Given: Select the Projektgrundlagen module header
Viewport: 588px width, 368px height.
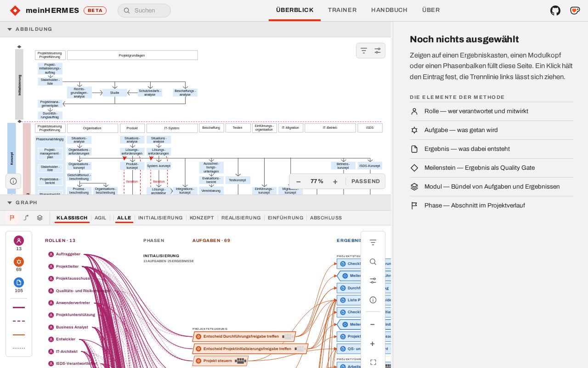Looking at the screenshot, I should (132, 55).
